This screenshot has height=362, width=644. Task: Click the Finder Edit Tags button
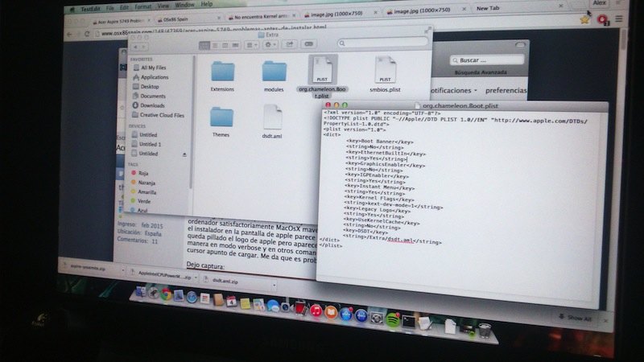click(x=309, y=44)
